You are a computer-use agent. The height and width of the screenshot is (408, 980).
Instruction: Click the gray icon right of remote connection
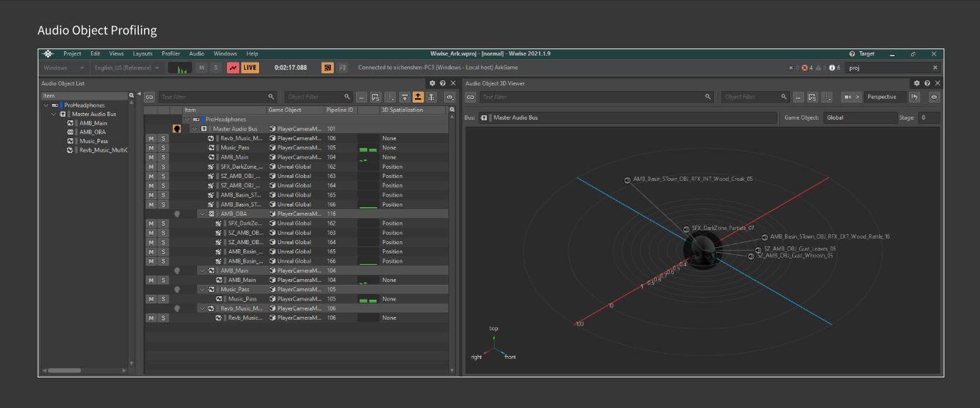tap(342, 68)
